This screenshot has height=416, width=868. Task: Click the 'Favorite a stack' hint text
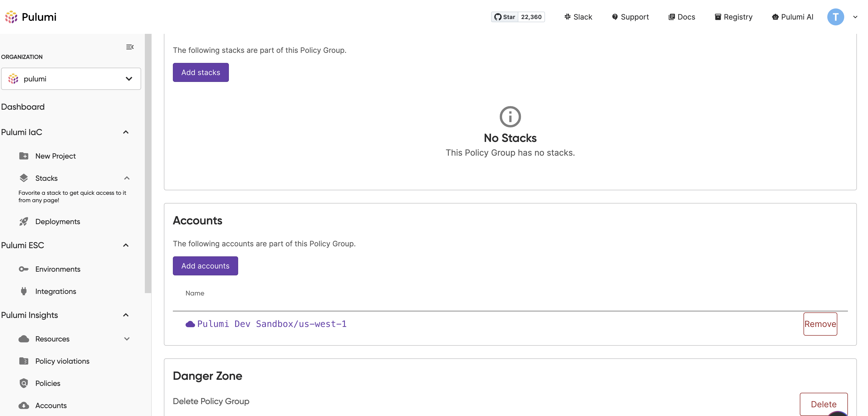[72, 196]
